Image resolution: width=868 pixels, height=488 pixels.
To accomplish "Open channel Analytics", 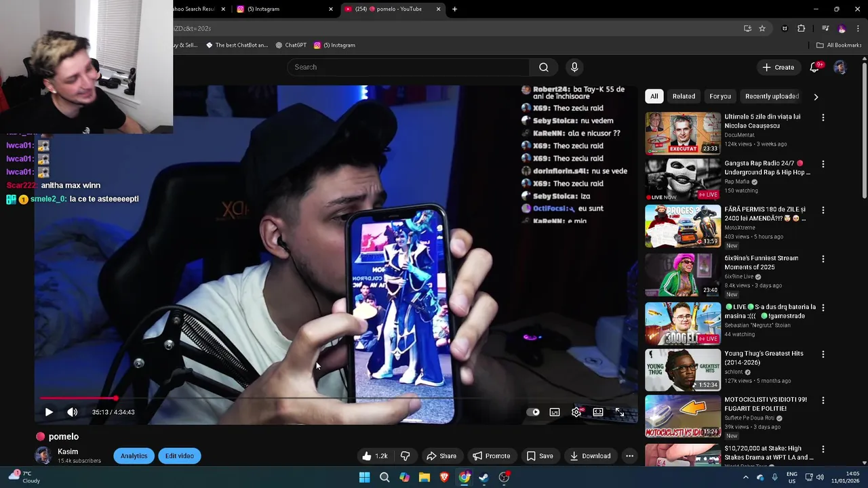I will tap(134, 456).
